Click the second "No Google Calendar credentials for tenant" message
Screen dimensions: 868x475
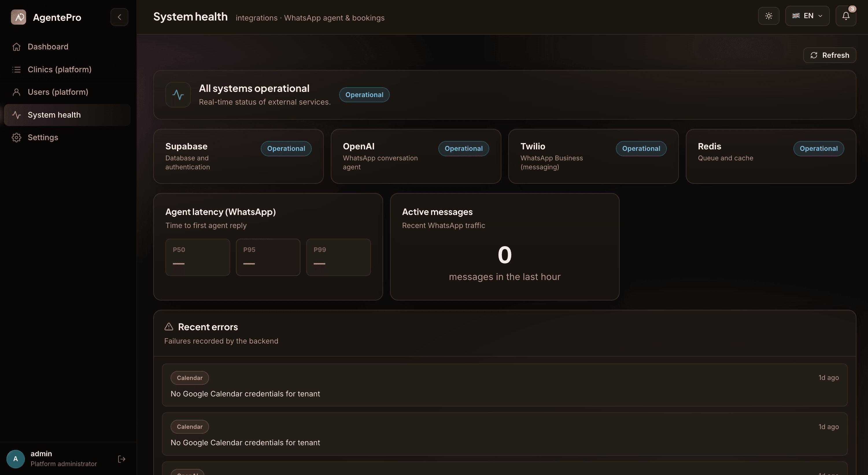pos(245,443)
